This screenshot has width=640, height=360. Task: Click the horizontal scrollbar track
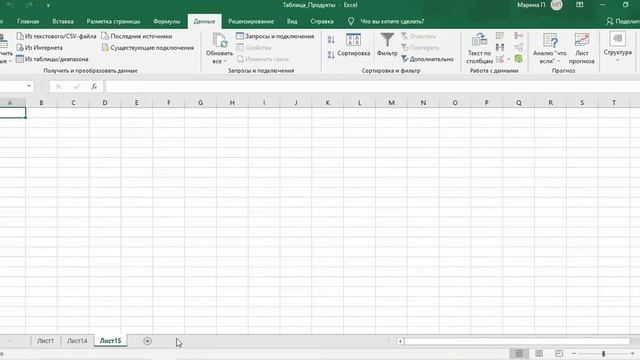tap(517, 341)
